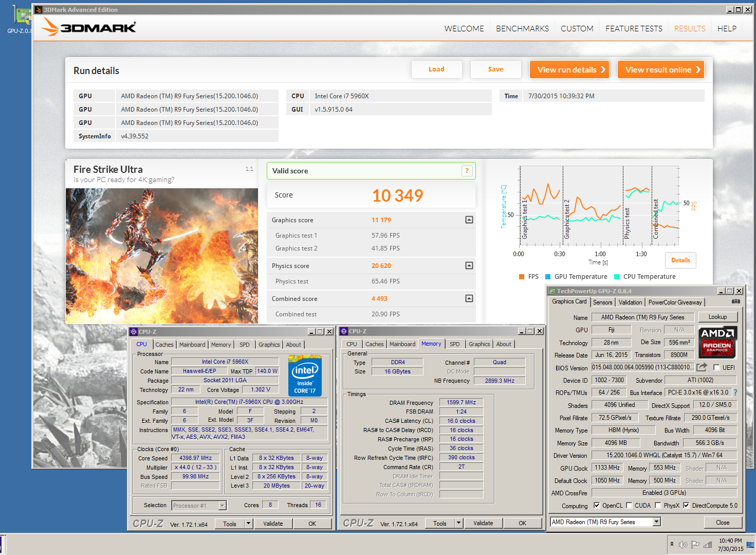The image size is (756, 555).
Task: Go to the FEATURE TESTS section
Action: click(634, 29)
